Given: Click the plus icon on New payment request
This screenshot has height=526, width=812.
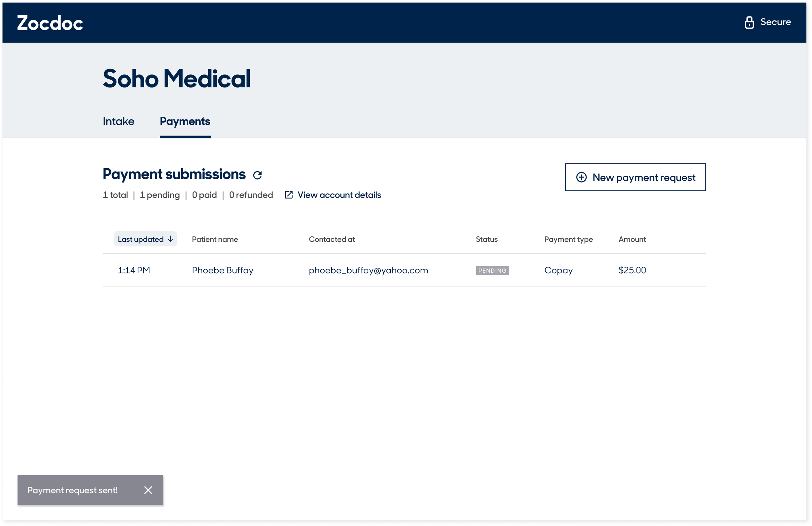Looking at the screenshot, I should [581, 177].
